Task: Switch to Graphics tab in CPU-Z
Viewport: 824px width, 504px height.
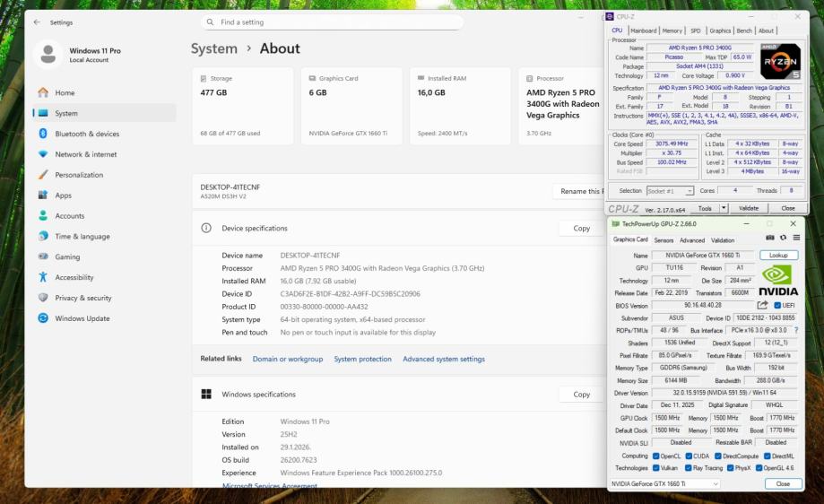Action: click(720, 30)
